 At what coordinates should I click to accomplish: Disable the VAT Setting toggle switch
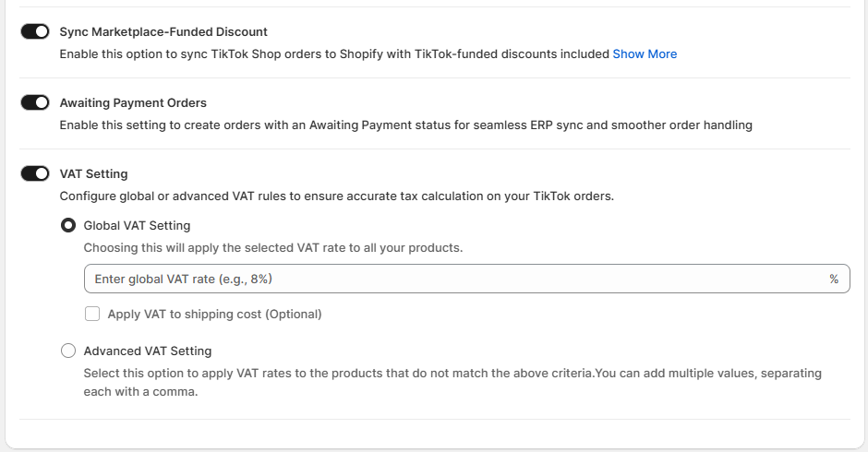(35, 173)
